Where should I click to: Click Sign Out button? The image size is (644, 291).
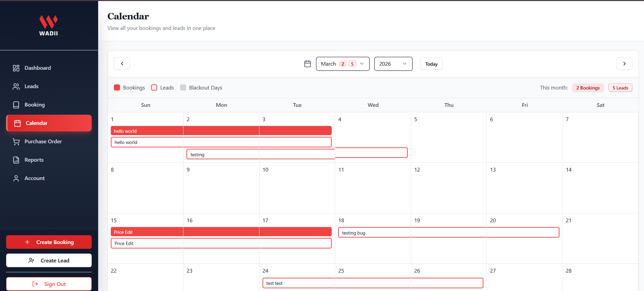pyautogui.click(x=49, y=284)
